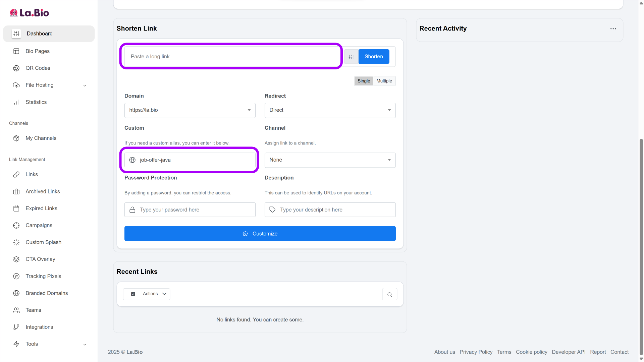This screenshot has height=362, width=644.
Task: Click the search icon in Recent Links
Action: point(389,294)
